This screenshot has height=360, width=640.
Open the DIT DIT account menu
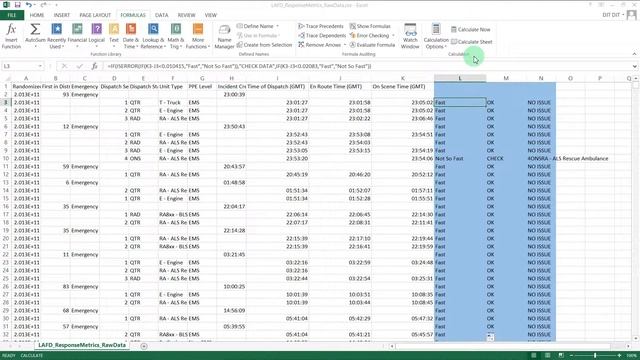tap(613, 15)
